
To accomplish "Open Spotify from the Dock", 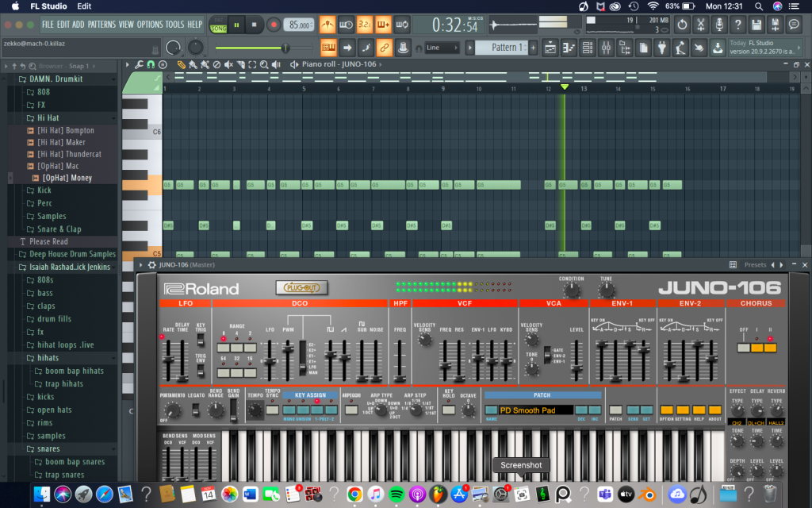I will [396, 495].
